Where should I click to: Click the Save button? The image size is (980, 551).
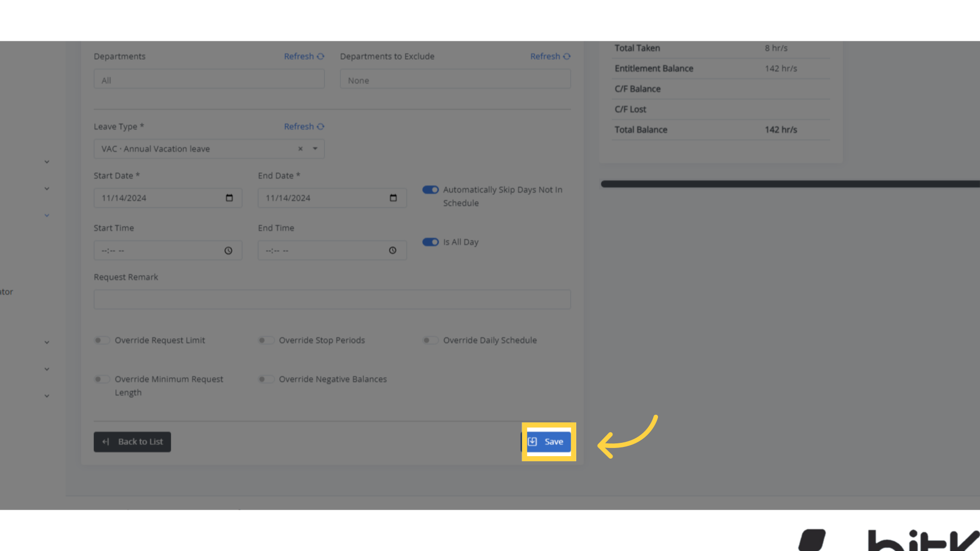coord(548,442)
